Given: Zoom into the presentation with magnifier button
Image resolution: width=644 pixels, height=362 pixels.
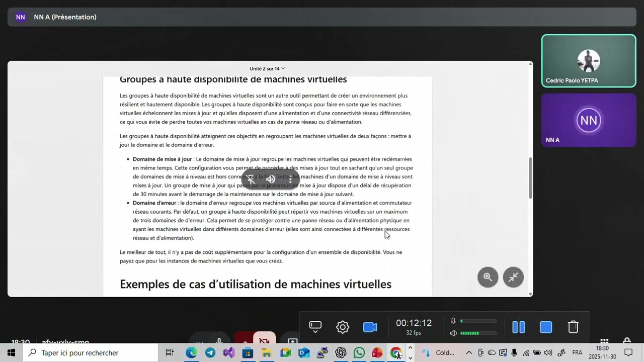Looking at the screenshot, I should coord(488,277).
